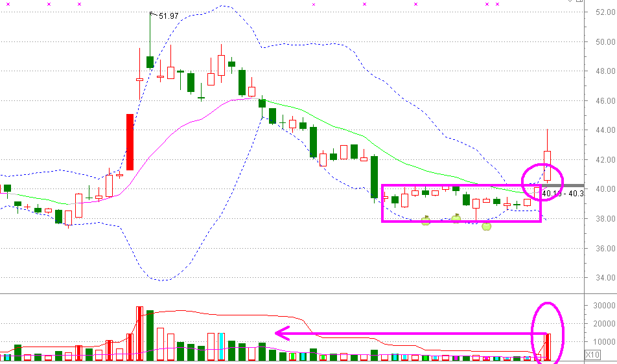Click the rightmost pink x marker at top
The height and width of the screenshot is (364, 617).
497,5
